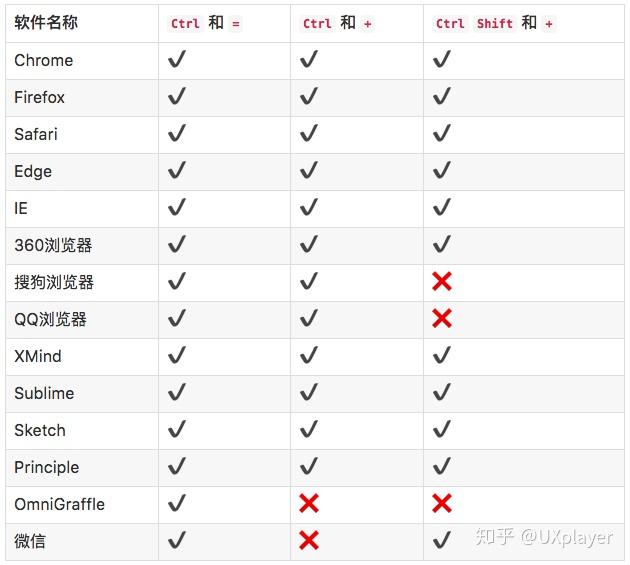Click 微信's checkmark under Ctrl Shift 和 +
The image size is (630, 565).
(442, 540)
